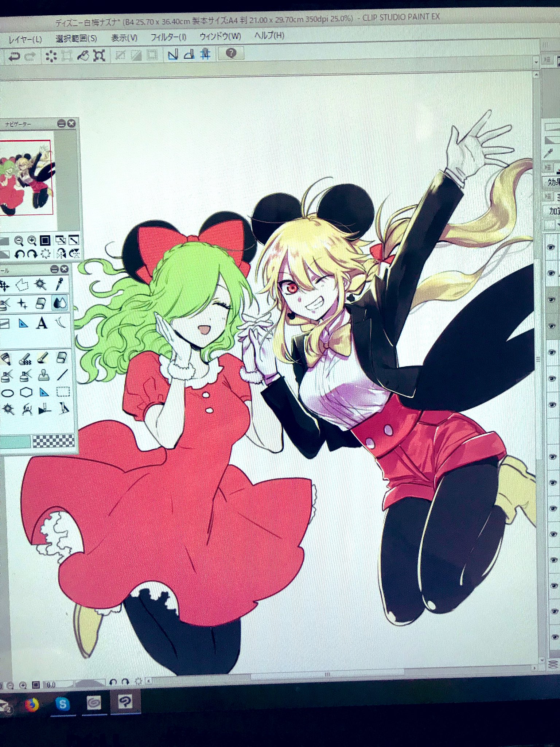Select the Blend water-drops tool

click(x=60, y=303)
